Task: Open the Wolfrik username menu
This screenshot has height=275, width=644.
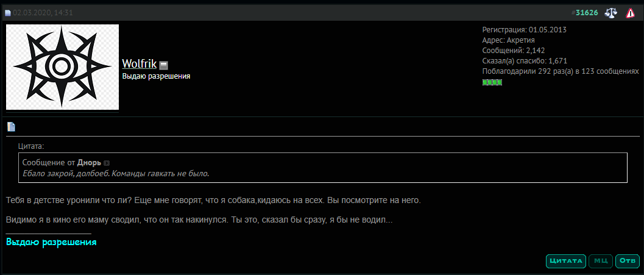Action: pyautogui.click(x=140, y=63)
